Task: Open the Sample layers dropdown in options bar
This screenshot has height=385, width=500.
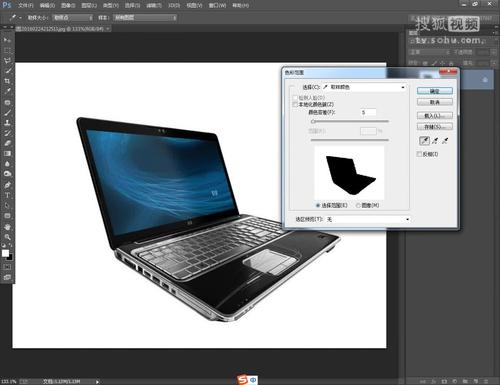Action: coord(144,17)
